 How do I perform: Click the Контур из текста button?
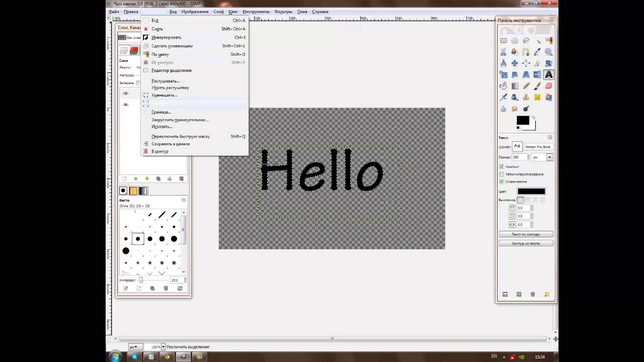[x=526, y=243]
